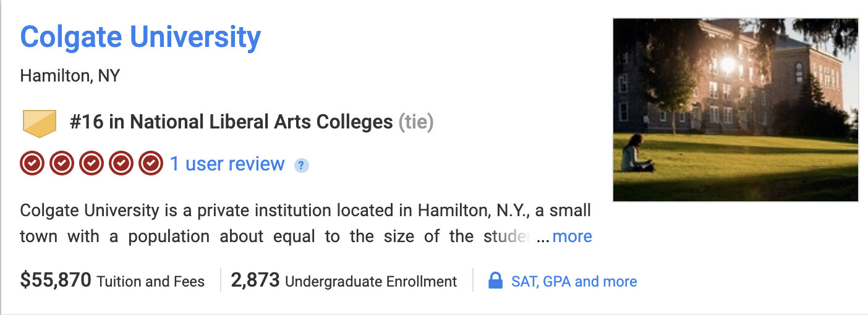Click the second red rating circle
The height and width of the screenshot is (315, 868).
click(62, 164)
